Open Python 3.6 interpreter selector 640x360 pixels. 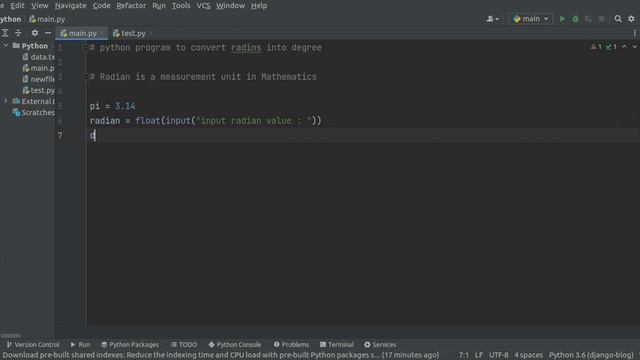coord(591,355)
